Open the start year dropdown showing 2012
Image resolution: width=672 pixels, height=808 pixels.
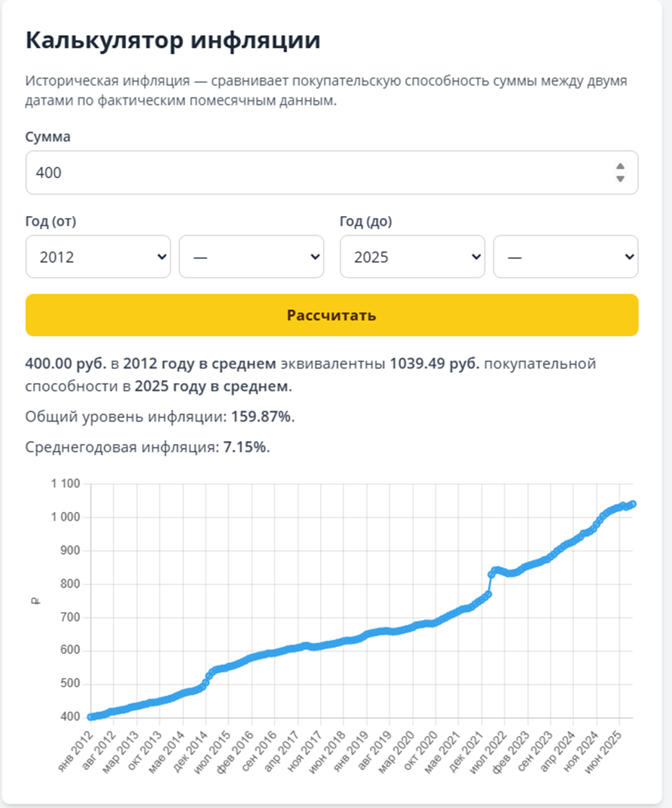click(98, 257)
